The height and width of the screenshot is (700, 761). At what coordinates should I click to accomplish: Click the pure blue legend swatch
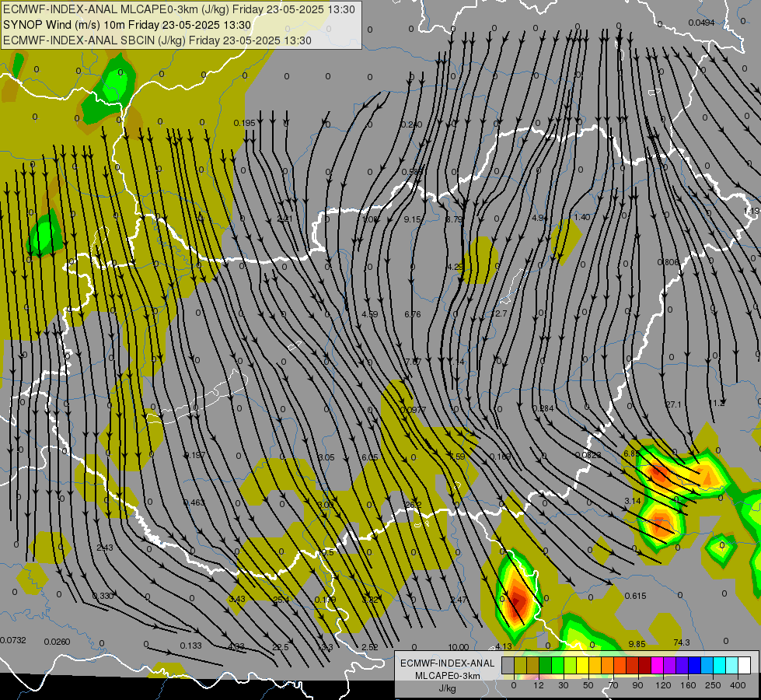(x=694, y=666)
